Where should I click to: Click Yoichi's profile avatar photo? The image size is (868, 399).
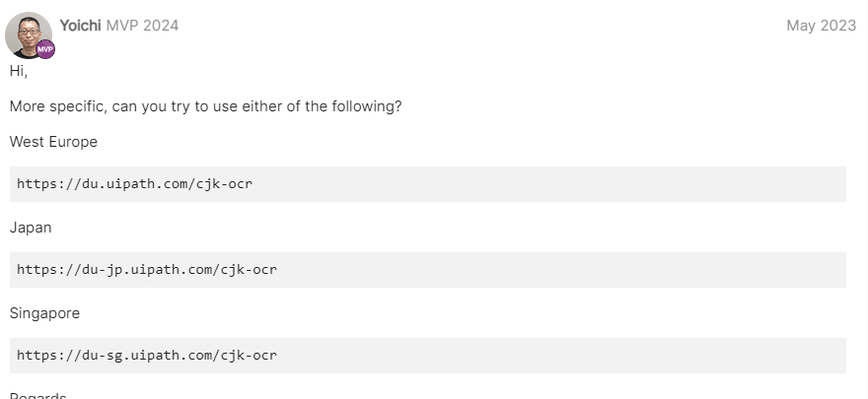pyautogui.click(x=28, y=33)
